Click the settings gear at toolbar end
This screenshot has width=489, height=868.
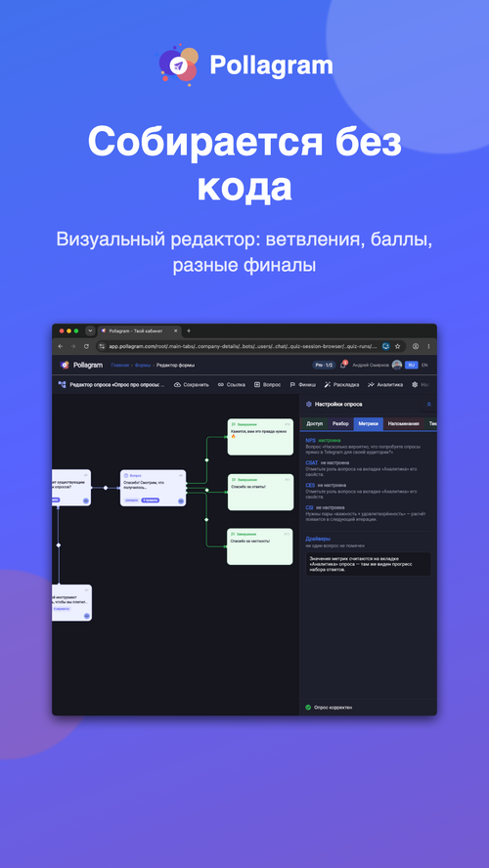pyautogui.click(x=415, y=385)
